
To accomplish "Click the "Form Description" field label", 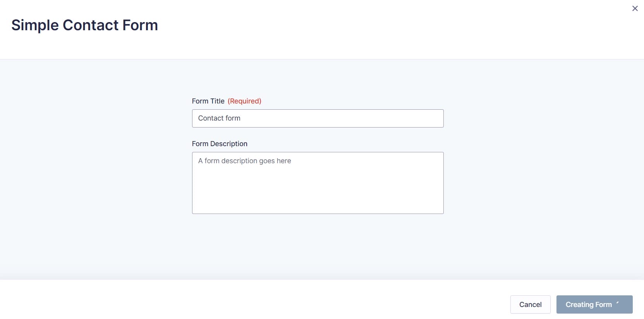I will point(220,144).
